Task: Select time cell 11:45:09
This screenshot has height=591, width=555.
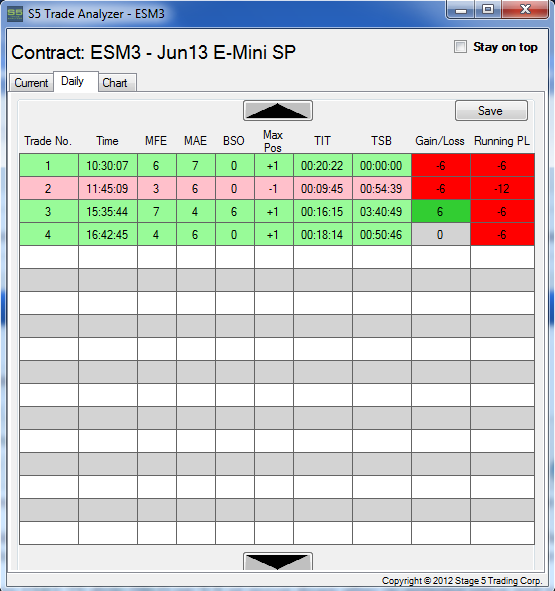Action: coord(108,188)
